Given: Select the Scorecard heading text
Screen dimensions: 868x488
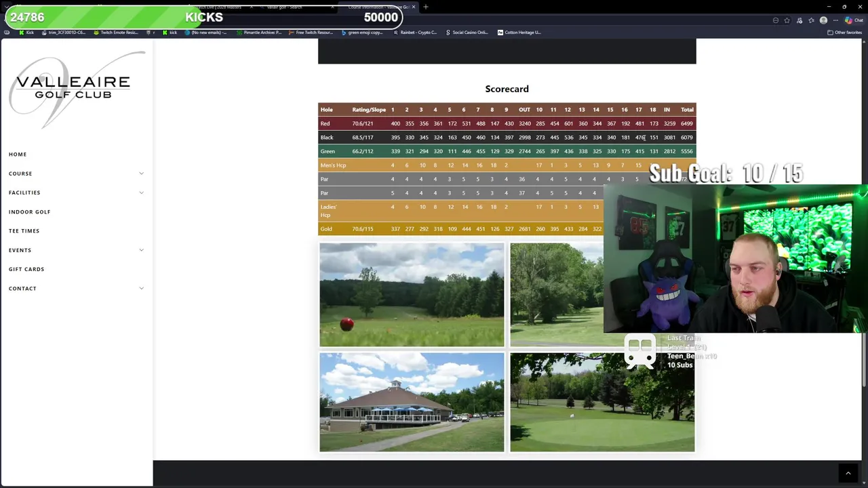Looking at the screenshot, I should click(507, 89).
